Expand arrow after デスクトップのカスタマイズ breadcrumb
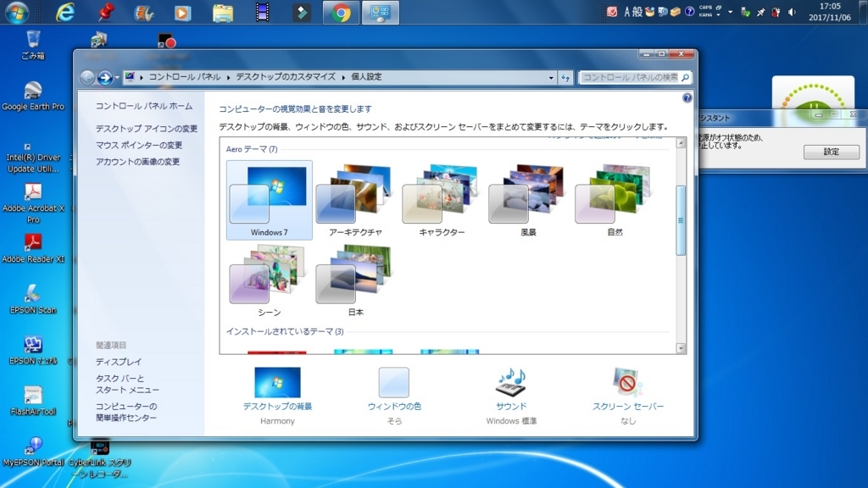This screenshot has height=488, width=868. (x=343, y=77)
